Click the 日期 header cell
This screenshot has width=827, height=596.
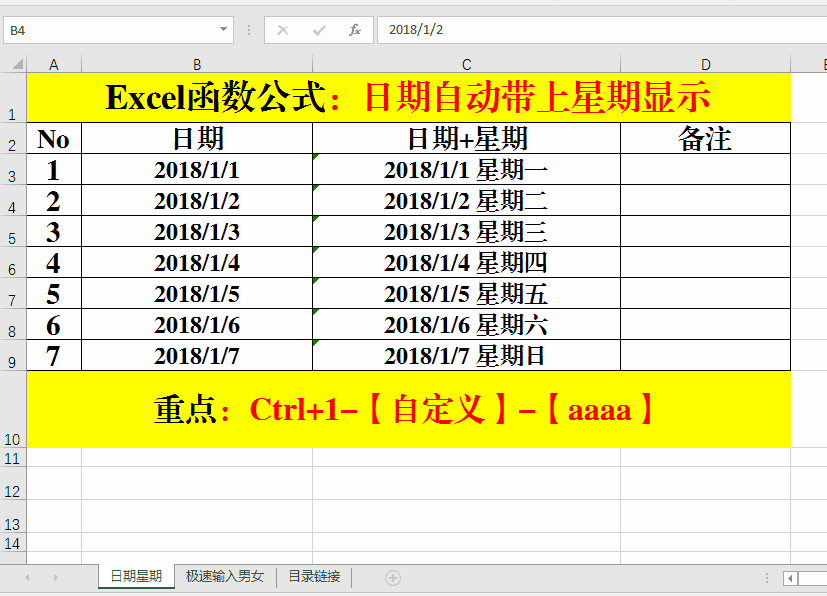197,139
